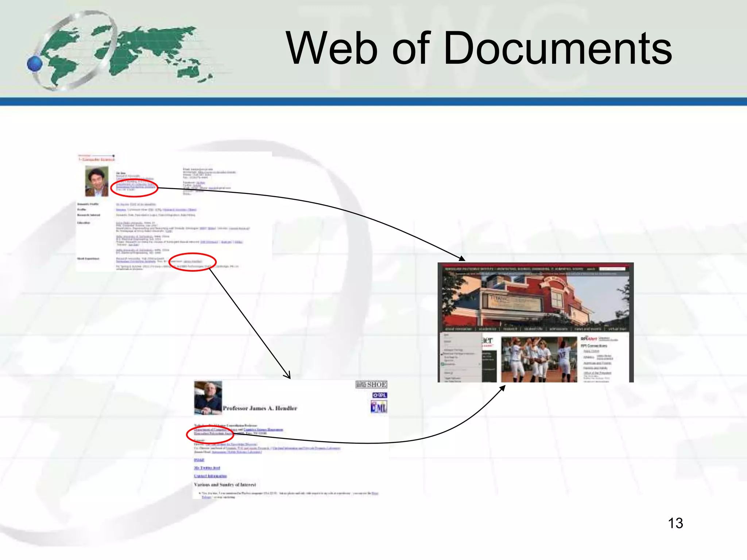Follow the My Twitter feed link

[207, 468]
